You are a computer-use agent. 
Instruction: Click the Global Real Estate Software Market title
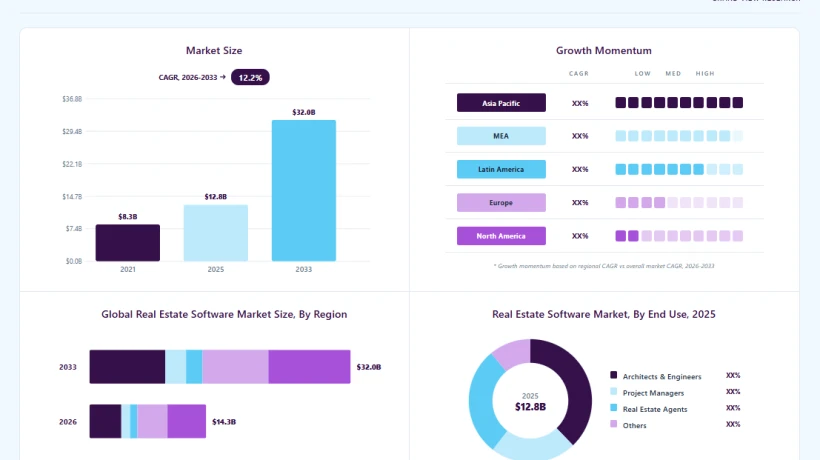point(224,314)
